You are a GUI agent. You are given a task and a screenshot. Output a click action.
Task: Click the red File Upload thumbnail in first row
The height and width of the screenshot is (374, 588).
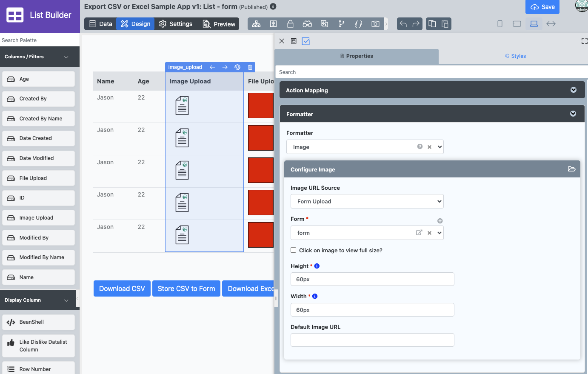coord(260,106)
